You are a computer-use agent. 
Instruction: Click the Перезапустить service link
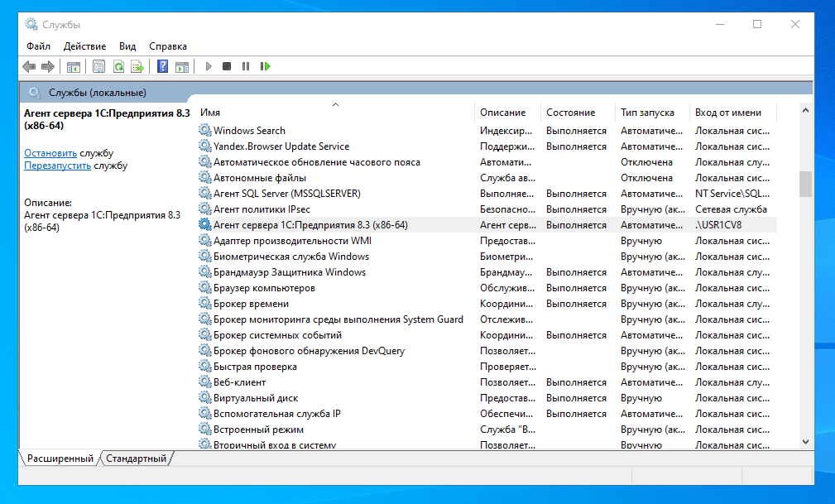coord(57,166)
